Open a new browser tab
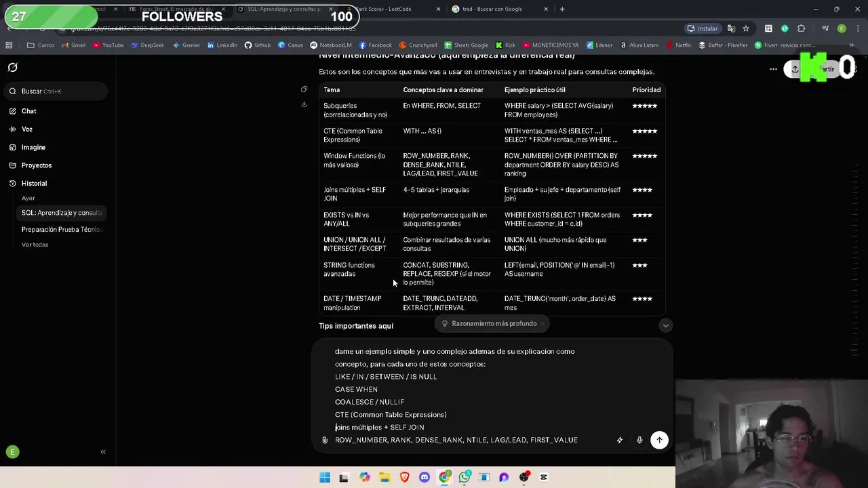This screenshot has height=488, width=868. click(x=562, y=9)
